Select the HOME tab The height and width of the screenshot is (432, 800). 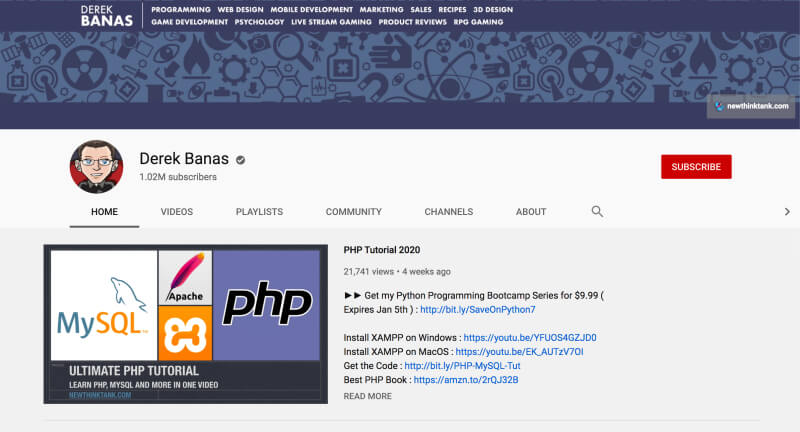point(105,212)
